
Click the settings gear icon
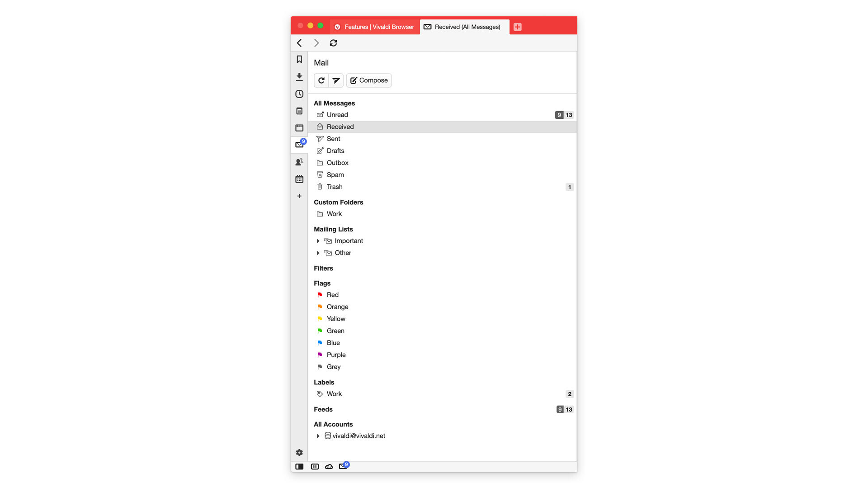click(299, 452)
